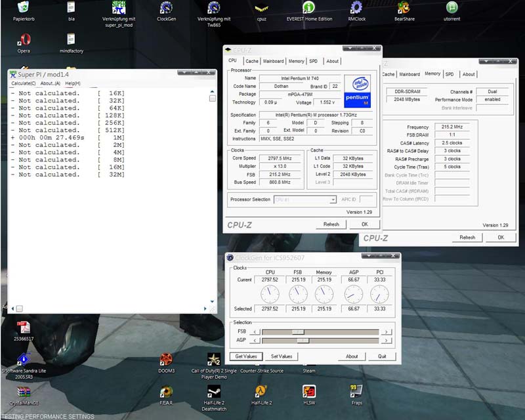Image resolution: width=525 pixels, height=420 pixels.
Task: Click the Quit button in ClockGen
Action: click(382, 356)
